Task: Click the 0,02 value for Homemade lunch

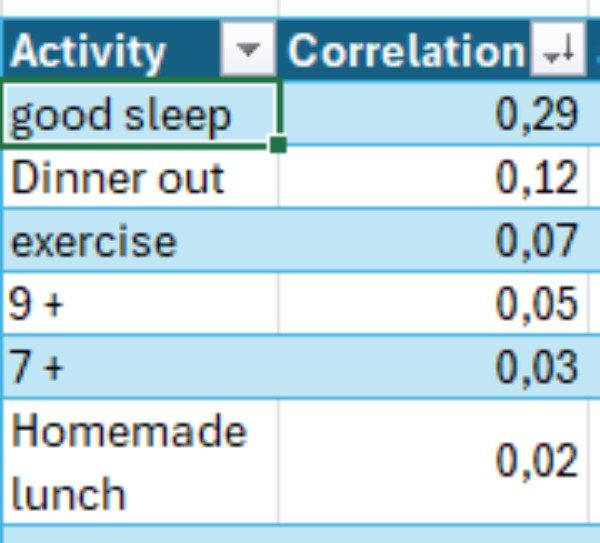Action: pyautogui.click(x=438, y=461)
